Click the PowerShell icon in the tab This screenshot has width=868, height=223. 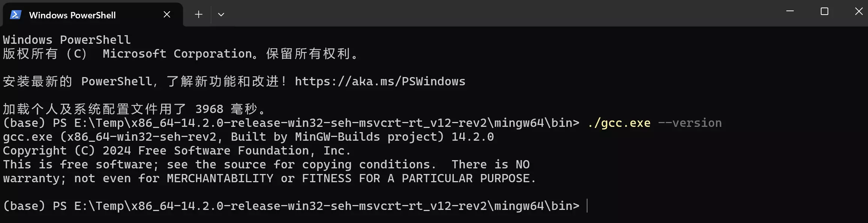[x=15, y=15]
